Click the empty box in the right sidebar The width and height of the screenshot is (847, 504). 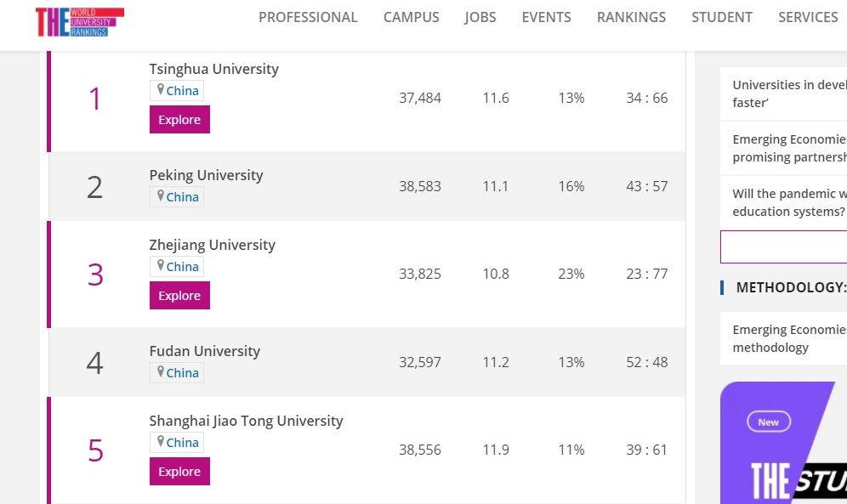(x=783, y=246)
